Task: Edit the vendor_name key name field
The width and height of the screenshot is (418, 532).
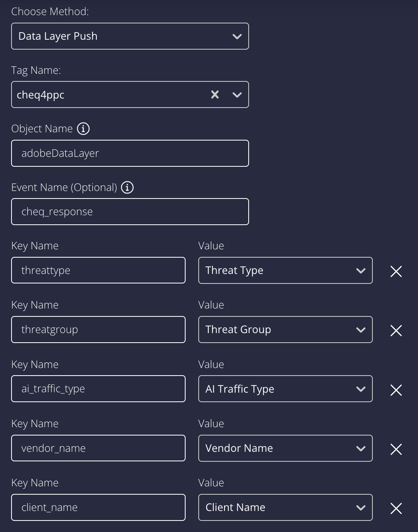Action: 98,448
